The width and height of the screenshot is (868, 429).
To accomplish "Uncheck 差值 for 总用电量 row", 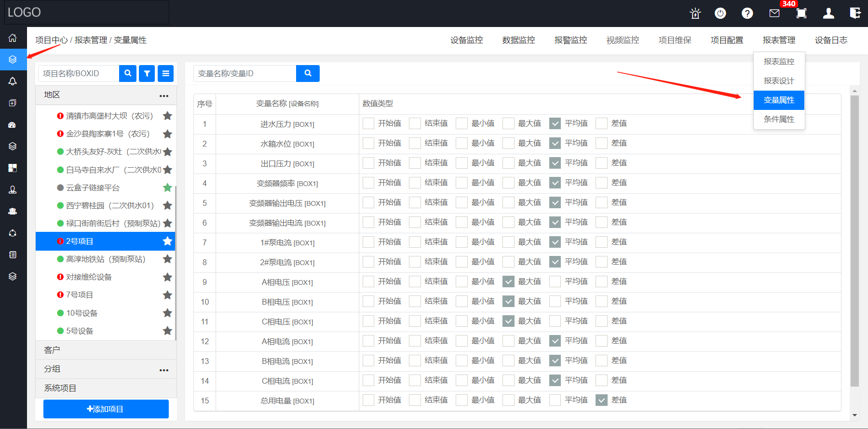I will (x=601, y=400).
